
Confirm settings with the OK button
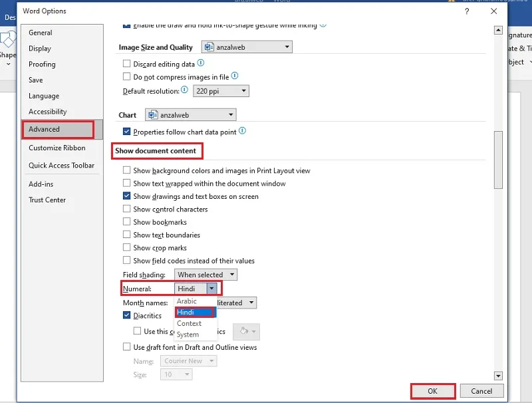pos(433,391)
